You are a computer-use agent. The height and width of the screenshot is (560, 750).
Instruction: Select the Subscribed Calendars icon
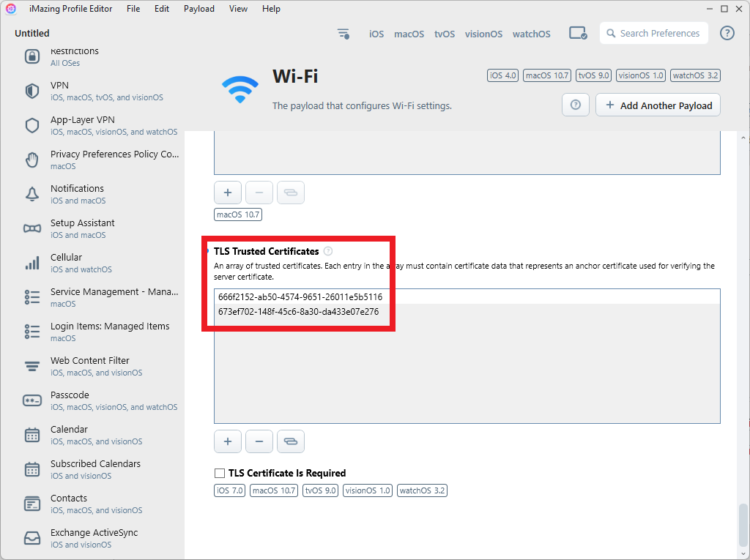point(32,470)
